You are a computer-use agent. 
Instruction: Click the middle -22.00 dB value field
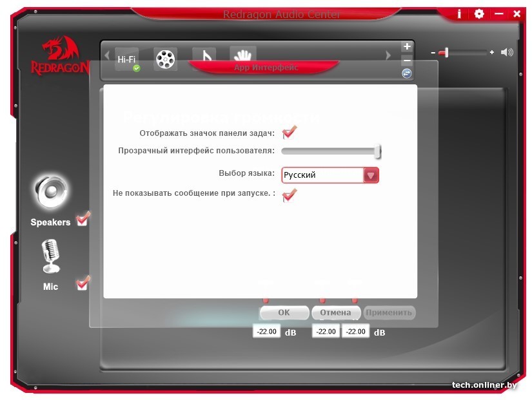tap(326, 332)
